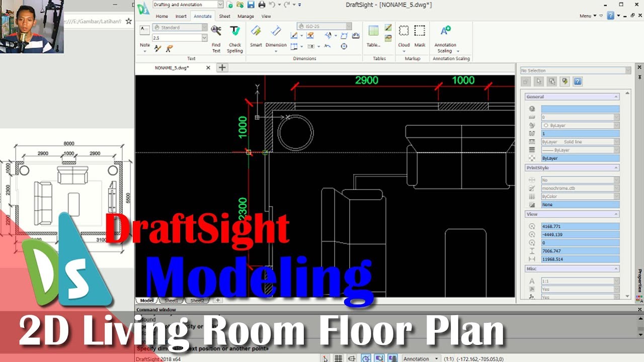Open the 2.5 text height dropdown
This screenshot has width=644, height=362.
(204, 38)
